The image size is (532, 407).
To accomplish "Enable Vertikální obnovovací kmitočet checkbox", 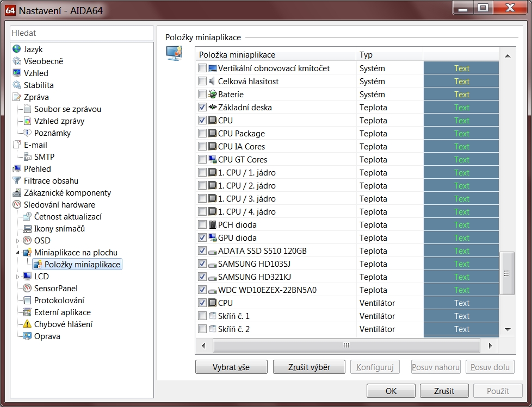I will (202, 68).
